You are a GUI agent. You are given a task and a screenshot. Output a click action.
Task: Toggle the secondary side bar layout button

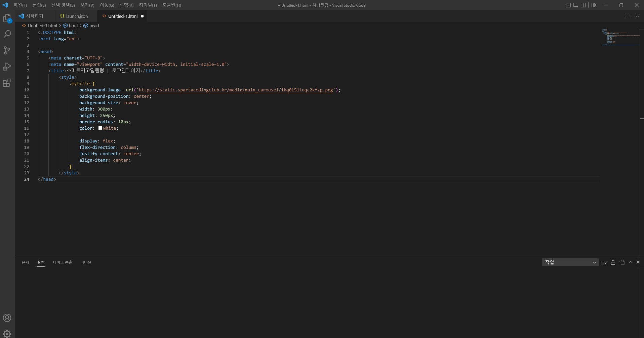click(583, 5)
